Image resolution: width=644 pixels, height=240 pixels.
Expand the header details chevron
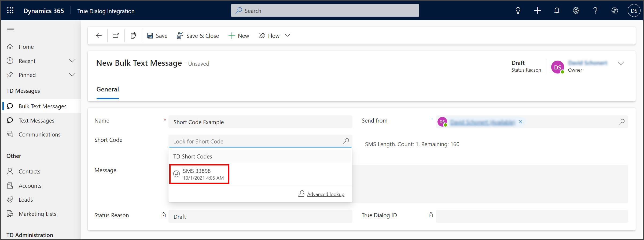(621, 63)
